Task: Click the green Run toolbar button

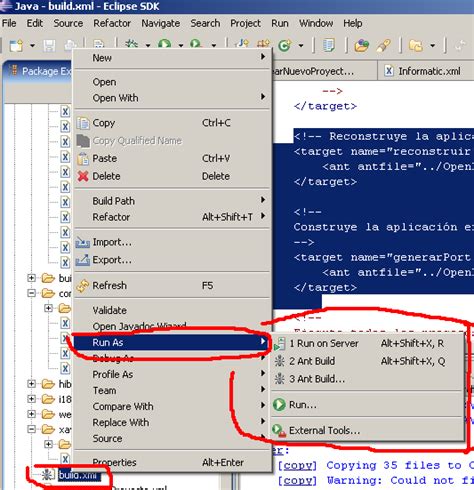Action: (x=165, y=44)
